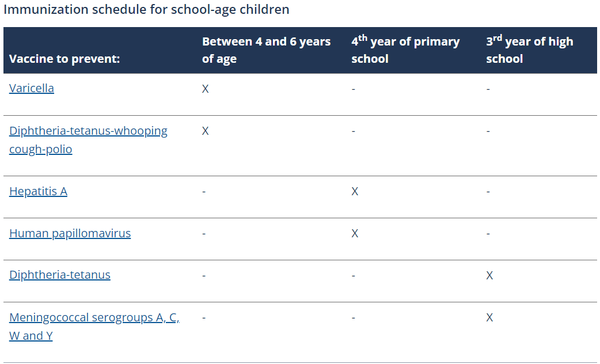
Task: Click Hepatitis A's dash under Between 4 and 6 years
Action: point(204,191)
